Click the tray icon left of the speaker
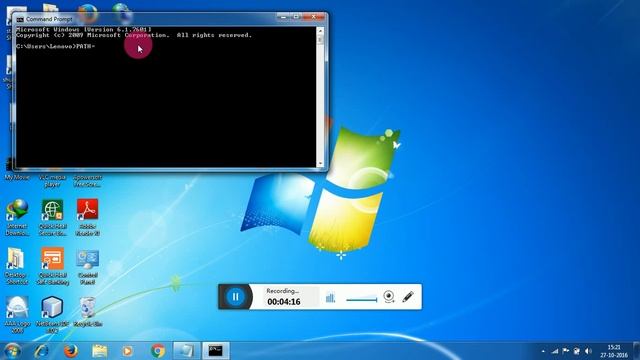The image size is (640, 360). point(576,351)
